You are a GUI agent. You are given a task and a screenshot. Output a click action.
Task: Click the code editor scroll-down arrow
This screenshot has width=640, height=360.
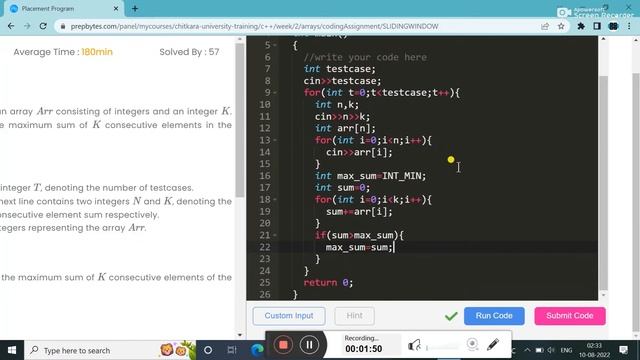click(604, 295)
